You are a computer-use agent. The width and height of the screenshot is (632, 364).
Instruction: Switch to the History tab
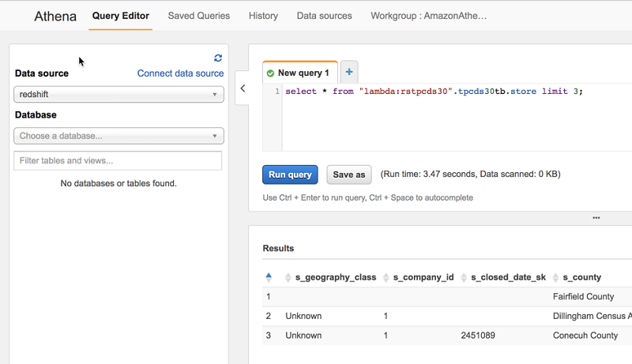pyautogui.click(x=263, y=16)
